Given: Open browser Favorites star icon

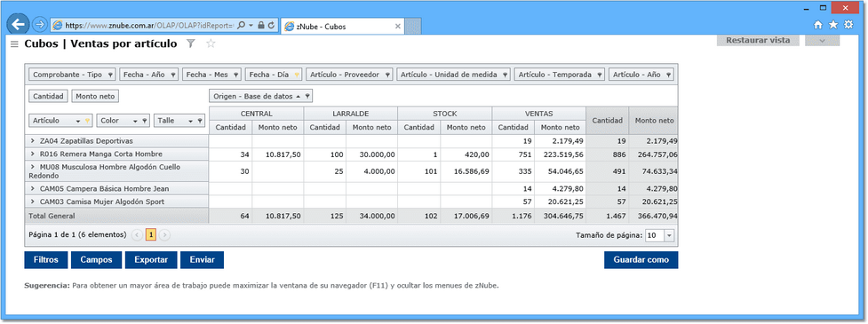Looking at the screenshot, I should tap(833, 24).
